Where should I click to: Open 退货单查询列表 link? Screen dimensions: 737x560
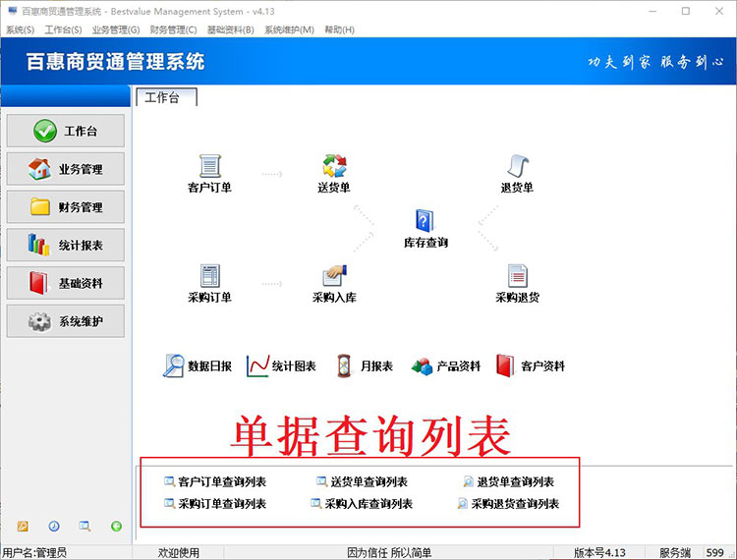[x=509, y=481]
